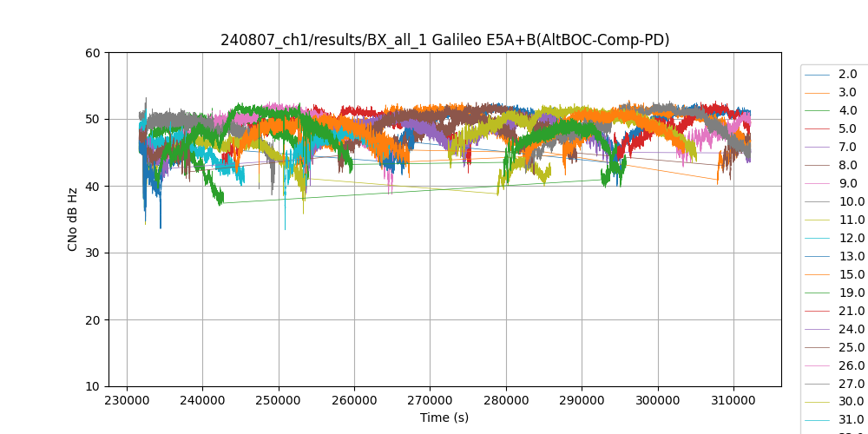The width and height of the screenshot is (868, 434).
Task: Click the 'Time (s)' x-axis label
Action: point(444,418)
